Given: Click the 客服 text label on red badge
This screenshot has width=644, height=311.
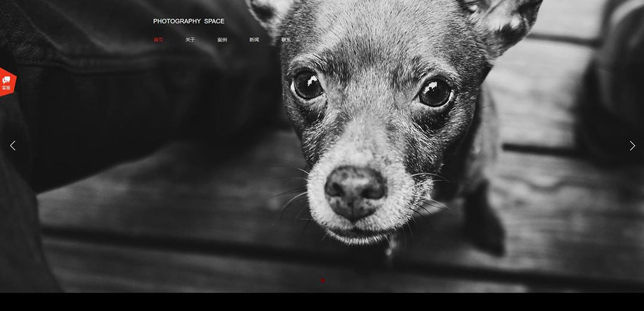Looking at the screenshot, I should point(6,88).
